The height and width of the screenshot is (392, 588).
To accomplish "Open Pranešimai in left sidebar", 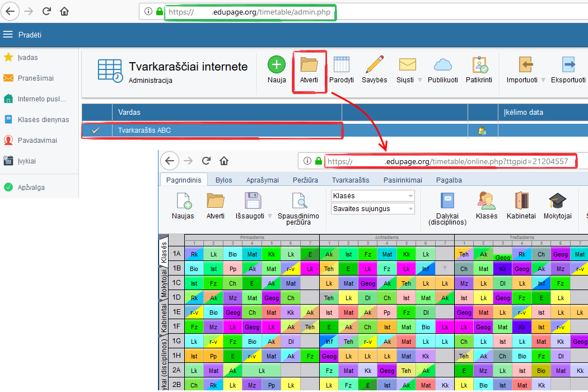I will tap(35, 78).
